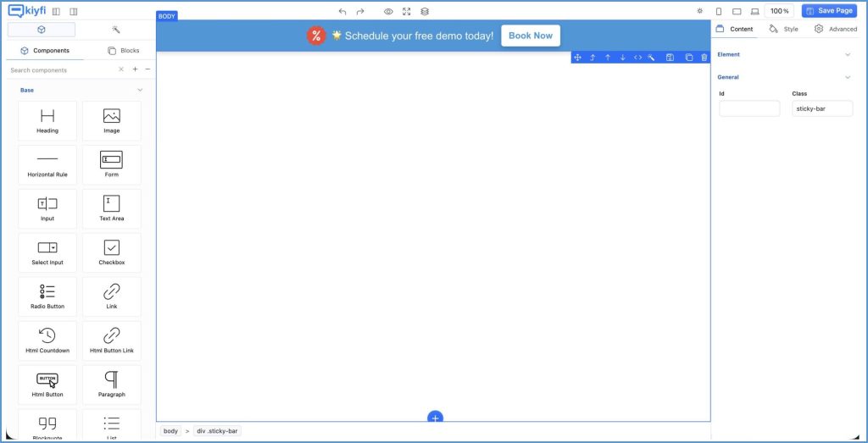Click the Book Now button
This screenshot has width=868, height=443.
click(x=531, y=36)
